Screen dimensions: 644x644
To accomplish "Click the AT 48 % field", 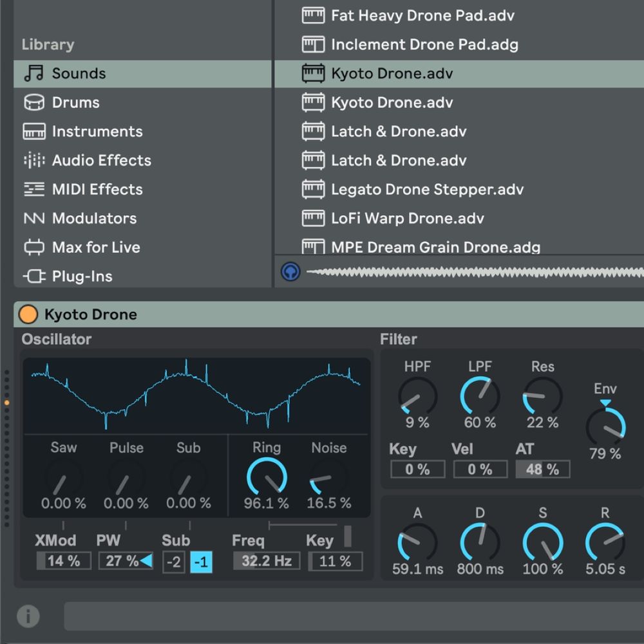I will coord(542,469).
